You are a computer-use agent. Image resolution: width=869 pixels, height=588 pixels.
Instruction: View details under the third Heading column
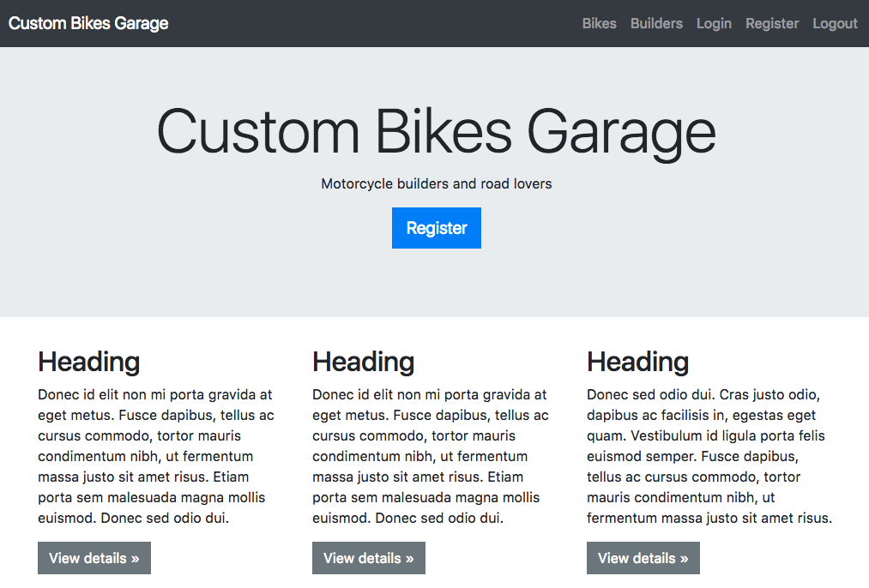click(643, 558)
